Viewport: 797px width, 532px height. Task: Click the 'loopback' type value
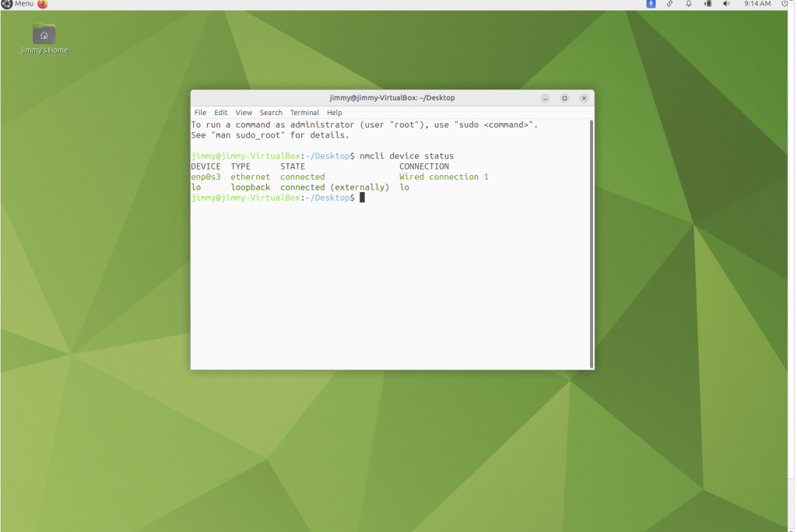(251, 187)
